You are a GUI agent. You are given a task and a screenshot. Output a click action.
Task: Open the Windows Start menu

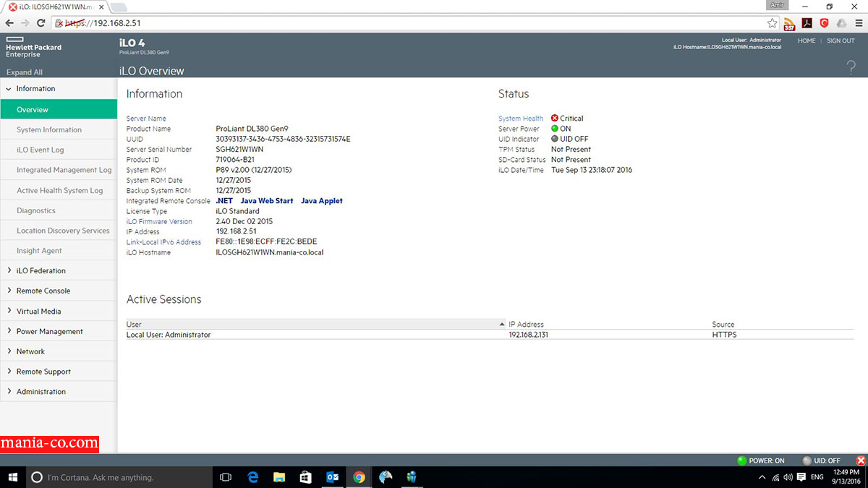12,477
